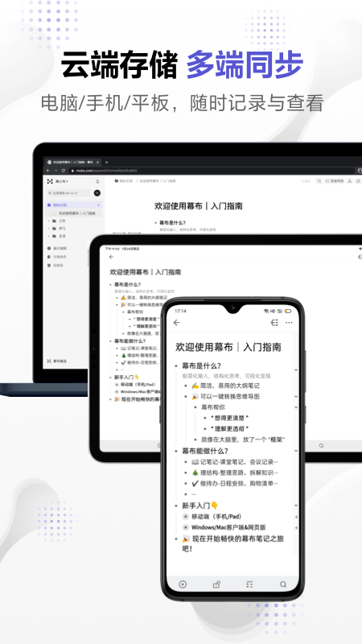Click the browser tab 欢迎使用幕布
Screen dimensions: 362x644
click(x=72, y=163)
